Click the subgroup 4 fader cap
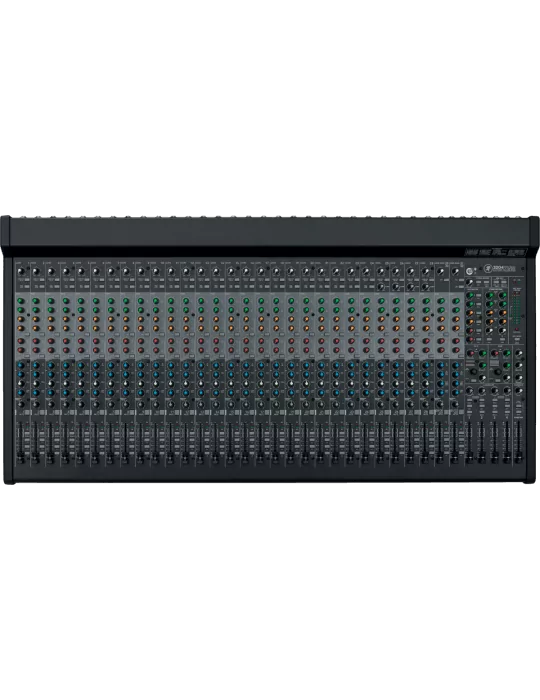Image resolution: width=540 pixels, height=700 pixels. pyautogui.click(x=507, y=457)
